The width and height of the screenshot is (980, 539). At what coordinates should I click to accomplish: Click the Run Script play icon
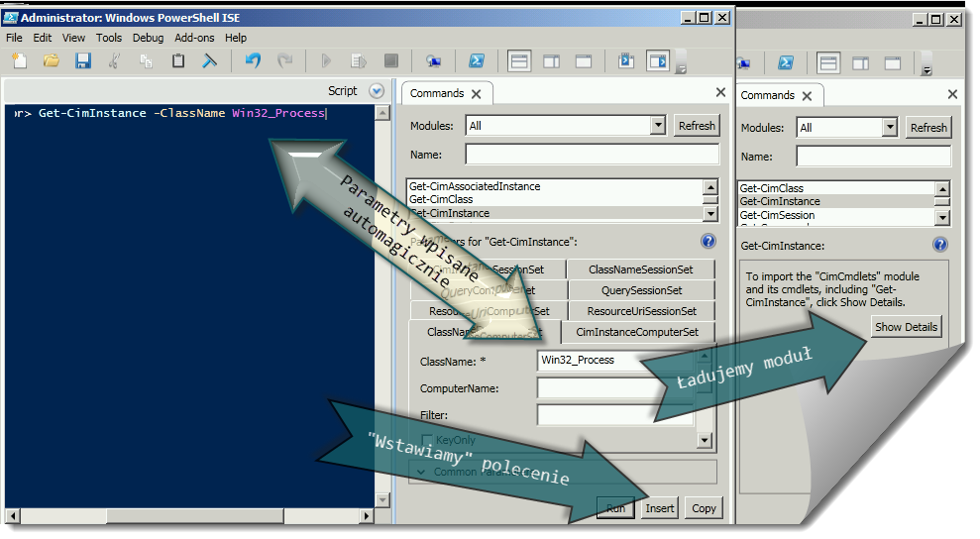[326, 61]
